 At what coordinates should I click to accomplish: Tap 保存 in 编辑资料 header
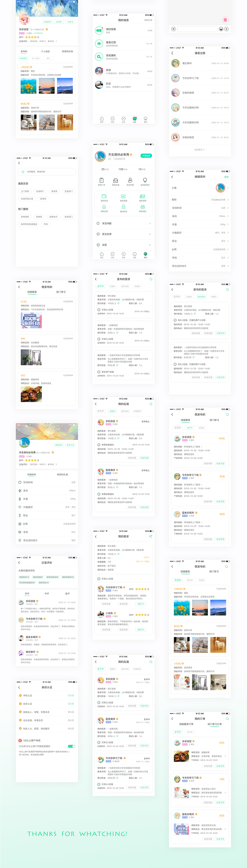[x=226, y=177]
